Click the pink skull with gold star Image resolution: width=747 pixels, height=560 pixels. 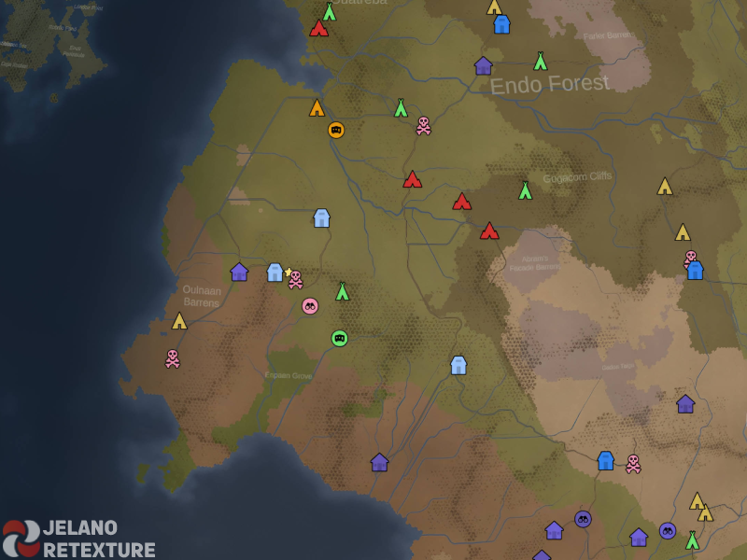pos(295,279)
